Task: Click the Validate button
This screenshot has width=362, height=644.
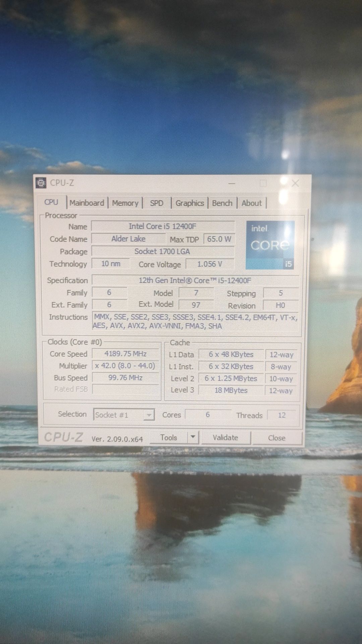Action: coord(226,438)
